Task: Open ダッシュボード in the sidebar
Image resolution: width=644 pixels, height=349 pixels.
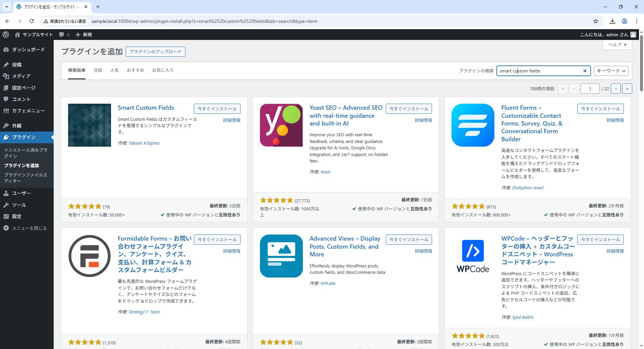Action: coord(27,50)
